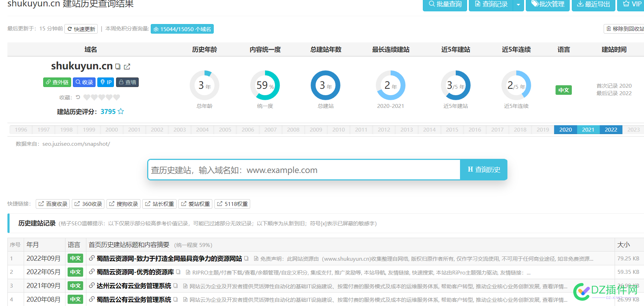Click the 收录 search button
This screenshot has width=644, height=306.
tap(84, 82)
